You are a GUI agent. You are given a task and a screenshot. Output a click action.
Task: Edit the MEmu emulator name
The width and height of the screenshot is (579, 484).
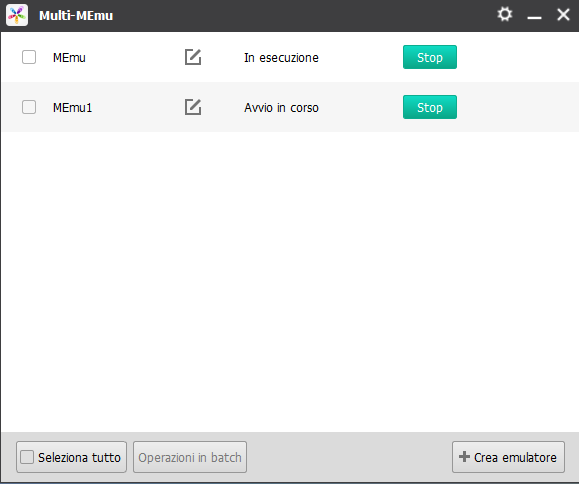(x=193, y=57)
